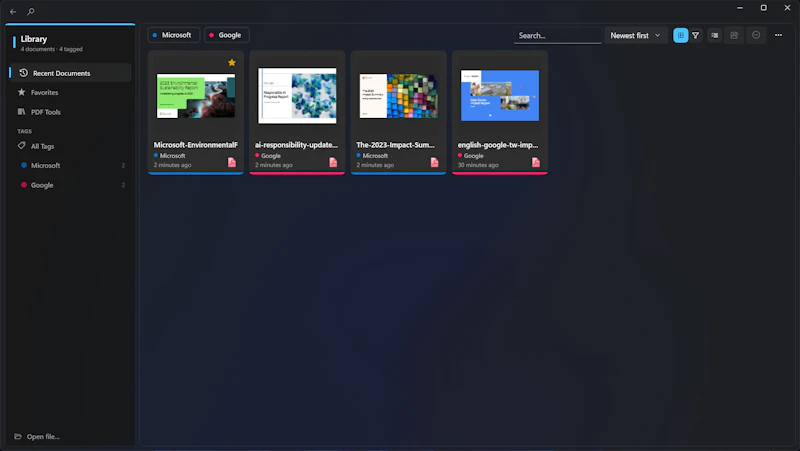Open the three-dots more options menu
Screen dimensions: 800x451
(x=778, y=35)
